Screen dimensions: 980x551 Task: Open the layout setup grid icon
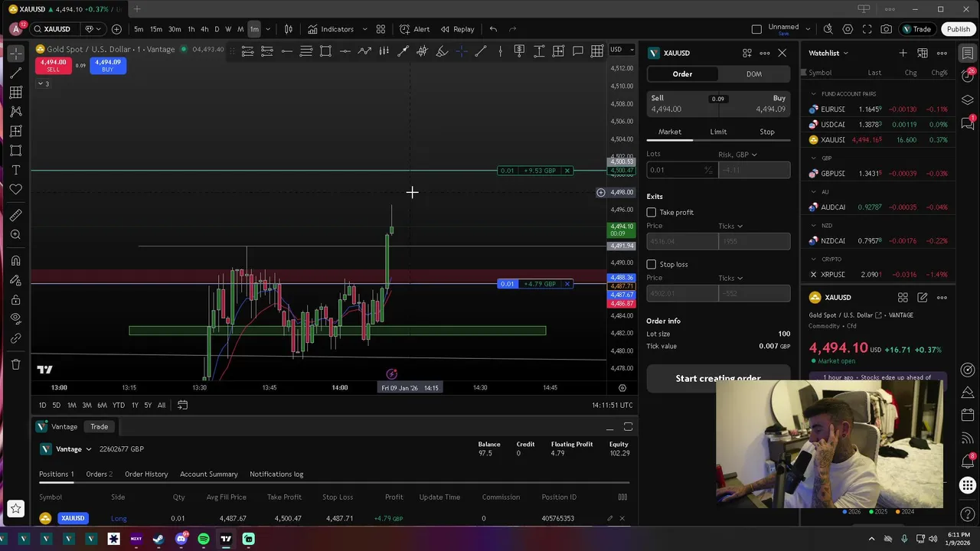tap(381, 29)
